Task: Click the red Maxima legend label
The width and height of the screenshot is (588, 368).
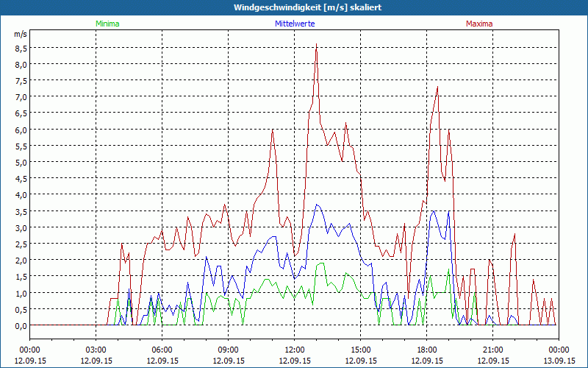Action: (479, 24)
